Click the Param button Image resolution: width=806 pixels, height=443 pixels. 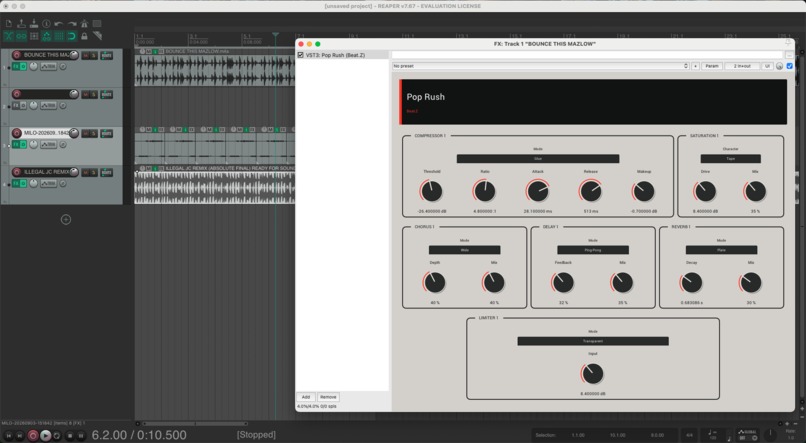pyautogui.click(x=712, y=66)
